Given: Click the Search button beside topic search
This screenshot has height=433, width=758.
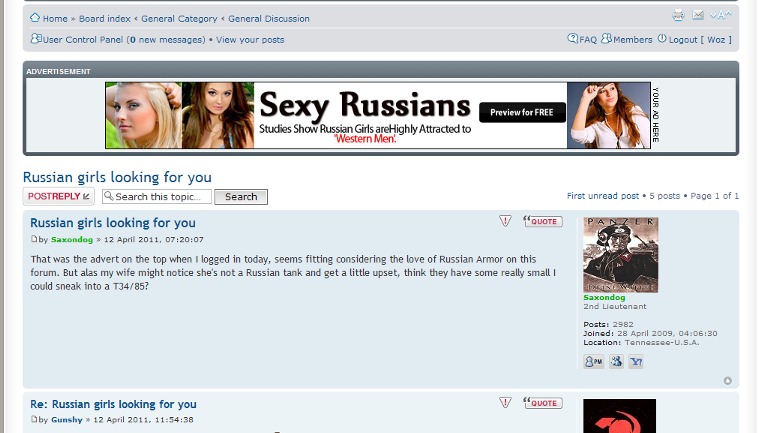Looking at the screenshot, I should (x=241, y=197).
